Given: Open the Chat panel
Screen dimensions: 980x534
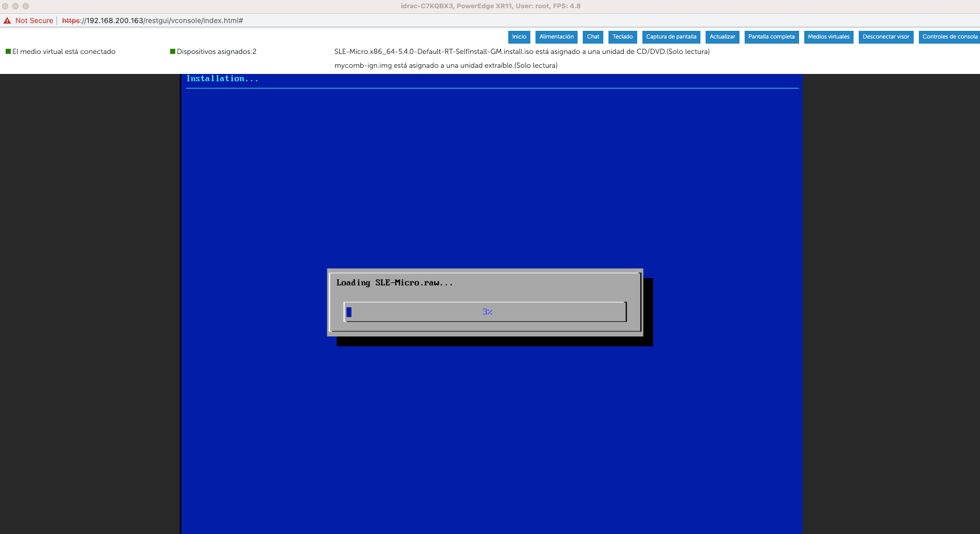Looking at the screenshot, I should tap(593, 37).
